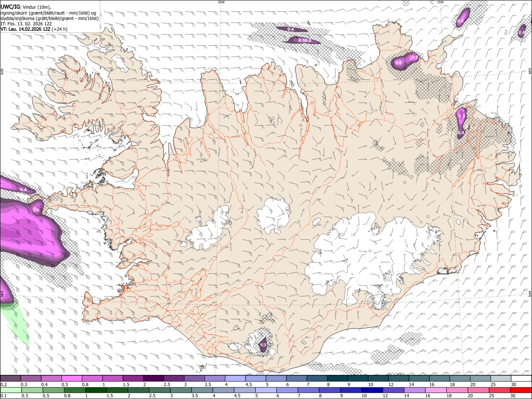The width and height of the screenshot is (532, 399).
Task: Click the '1.3' precipitation value on the map
Action: pos(461,116)
